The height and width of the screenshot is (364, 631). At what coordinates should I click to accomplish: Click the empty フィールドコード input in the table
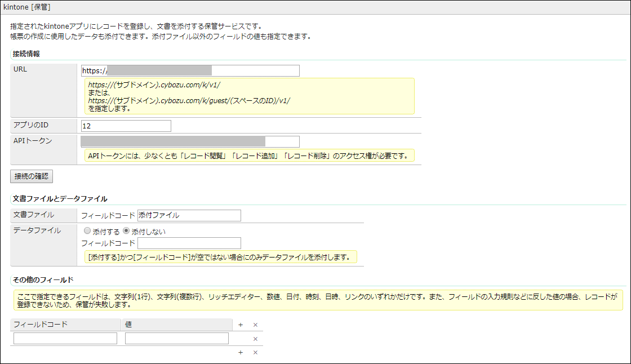64,338
